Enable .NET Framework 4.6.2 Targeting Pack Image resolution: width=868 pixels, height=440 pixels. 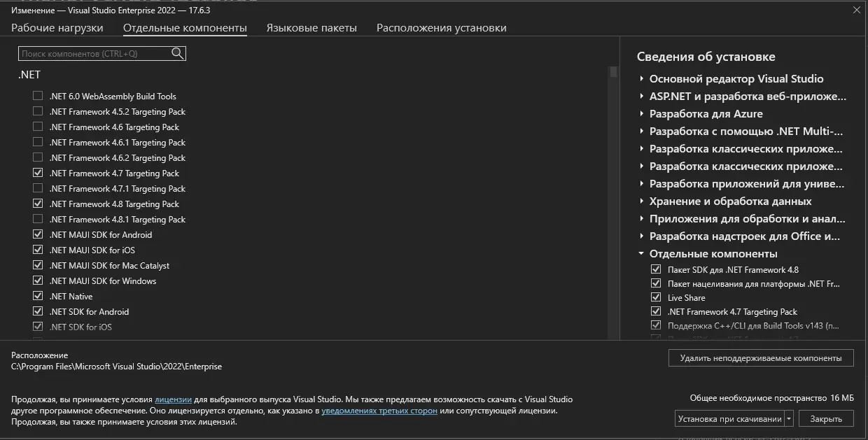click(x=38, y=157)
